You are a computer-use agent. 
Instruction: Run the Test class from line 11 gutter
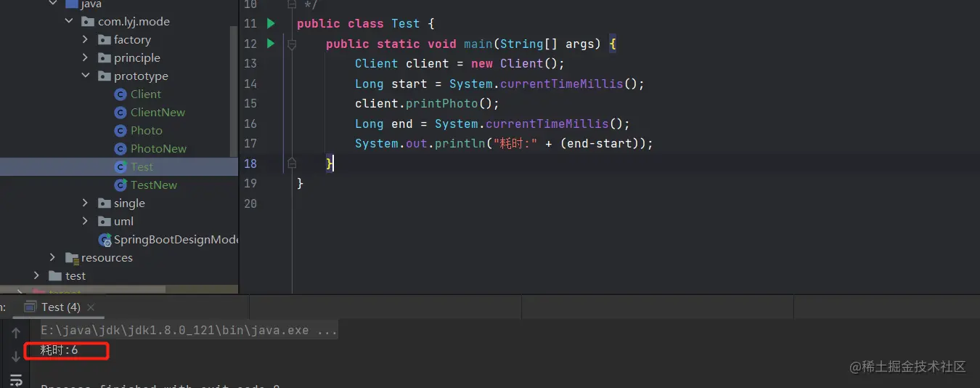click(x=271, y=23)
